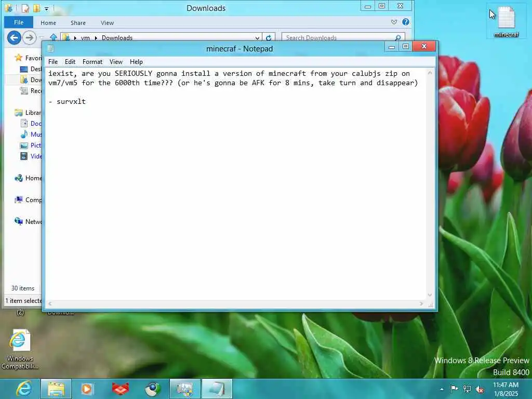This screenshot has height=399, width=532.
Task: Open Explorer Help question mark icon
Action: [x=405, y=22]
